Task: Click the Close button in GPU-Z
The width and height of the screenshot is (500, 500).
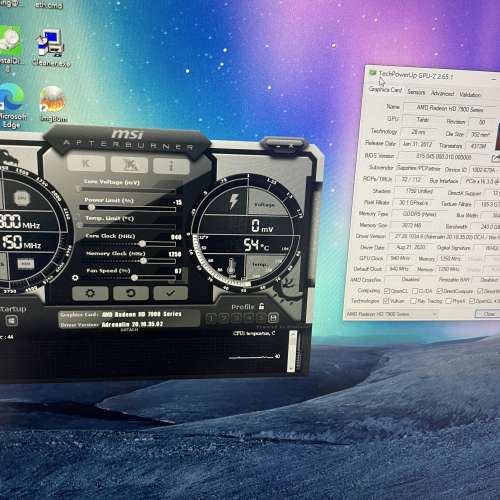Action: tap(488, 314)
